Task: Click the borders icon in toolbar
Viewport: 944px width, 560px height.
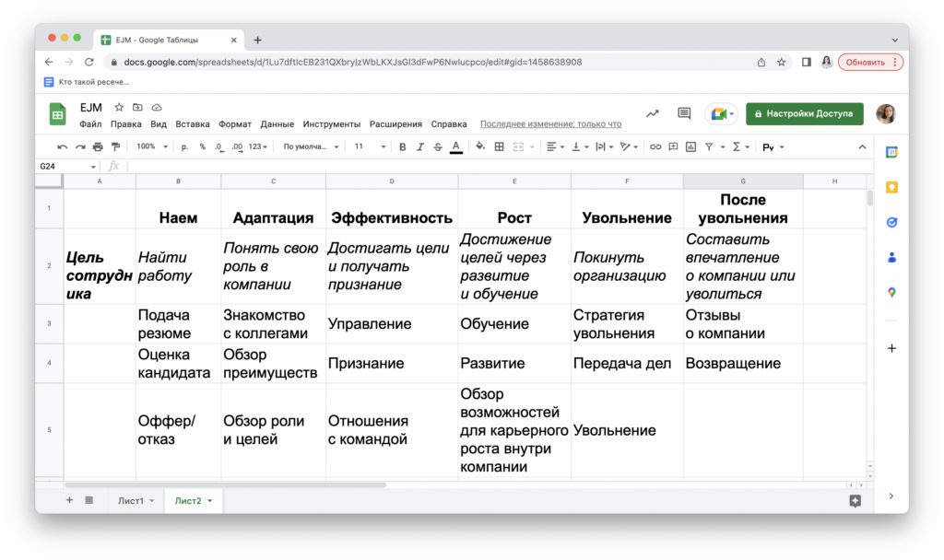Action: [500, 146]
